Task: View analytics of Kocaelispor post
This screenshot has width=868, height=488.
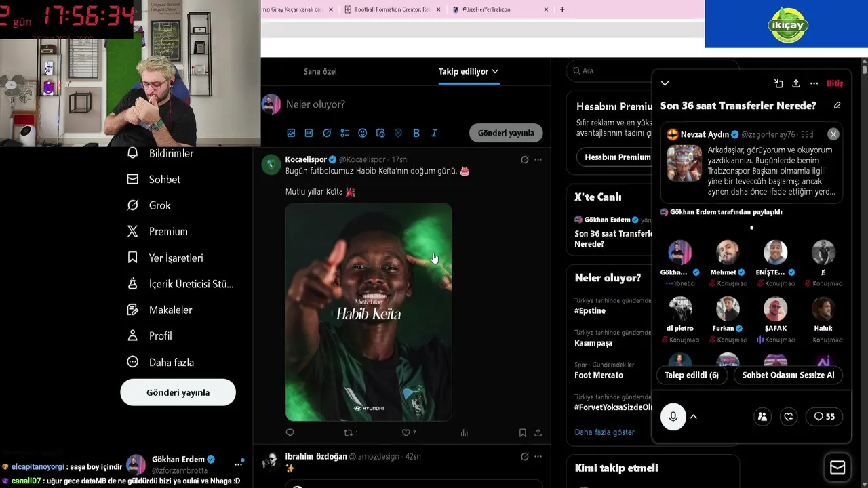Action: coord(465,432)
